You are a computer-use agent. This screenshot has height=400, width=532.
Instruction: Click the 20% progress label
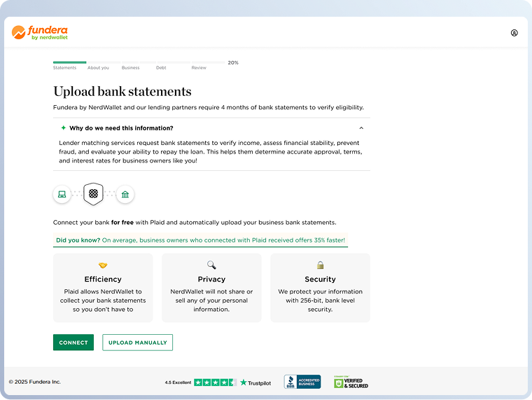(x=233, y=62)
